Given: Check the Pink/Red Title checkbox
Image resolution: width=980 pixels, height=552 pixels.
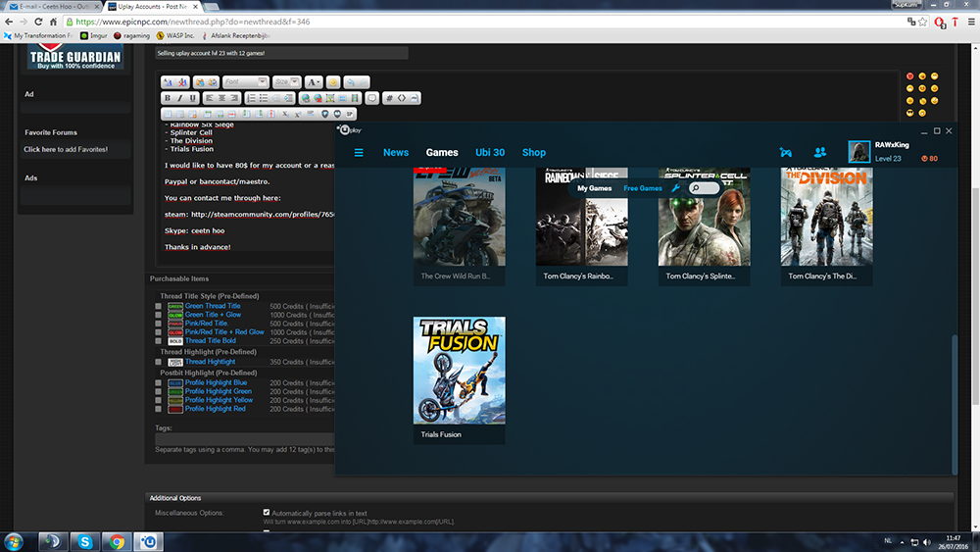Looking at the screenshot, I should pyautogui.click(x=158, y=324).
